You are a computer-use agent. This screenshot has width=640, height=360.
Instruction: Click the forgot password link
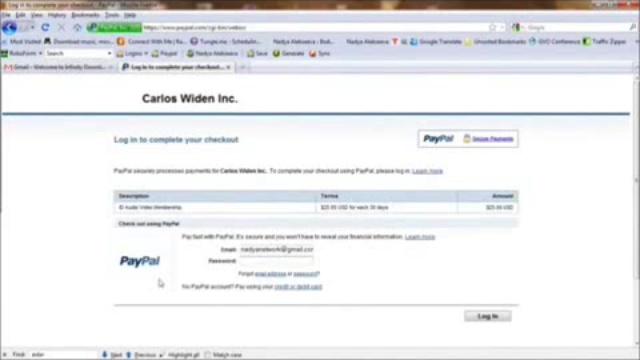click(306, 274)
